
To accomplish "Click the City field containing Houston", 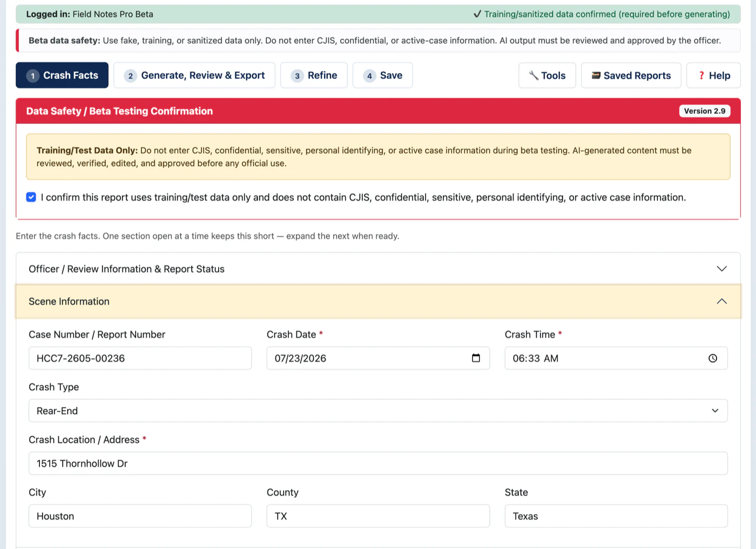I will [x=140, y=516].
